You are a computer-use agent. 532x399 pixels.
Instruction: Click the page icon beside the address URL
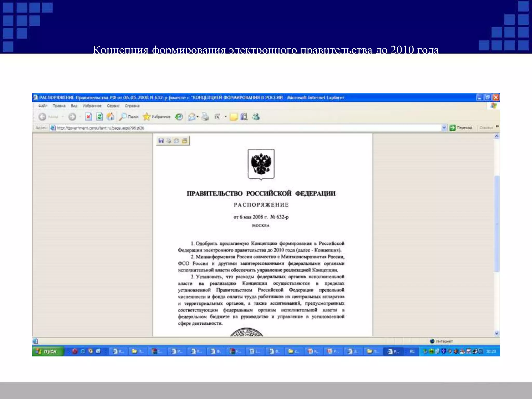(x=53, y=128)
